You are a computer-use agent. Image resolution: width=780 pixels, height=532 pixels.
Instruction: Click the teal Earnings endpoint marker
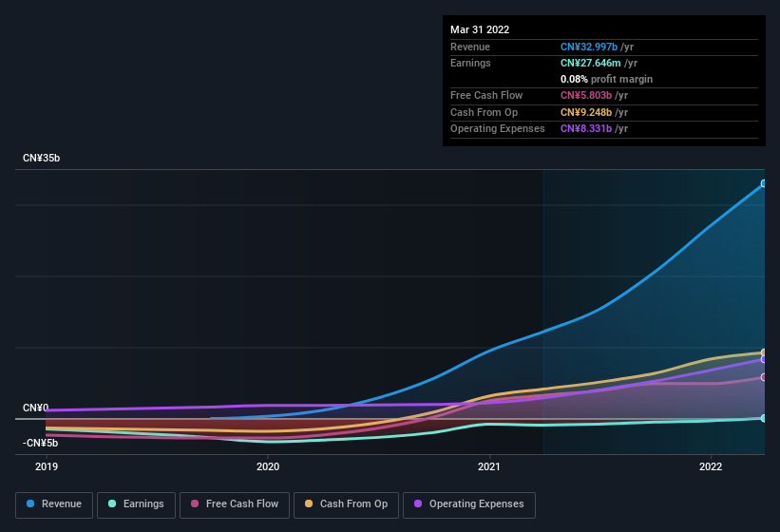coord(764,419)
